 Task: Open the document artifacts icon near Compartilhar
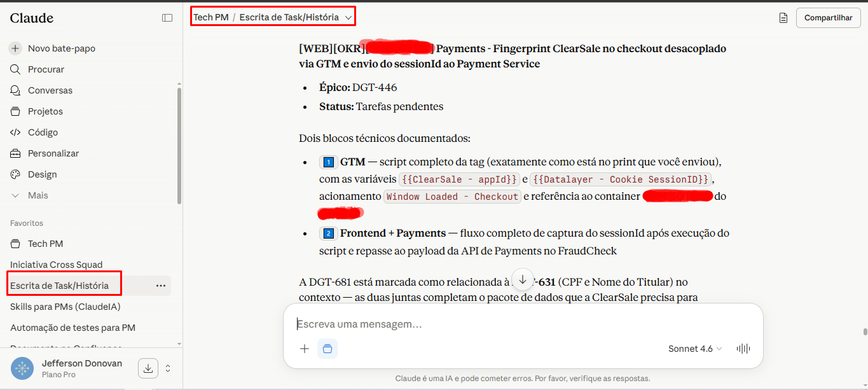[783, 18]
